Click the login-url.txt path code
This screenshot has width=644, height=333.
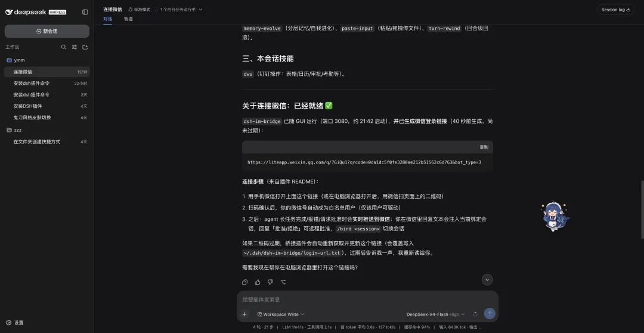tap(292, 253)
